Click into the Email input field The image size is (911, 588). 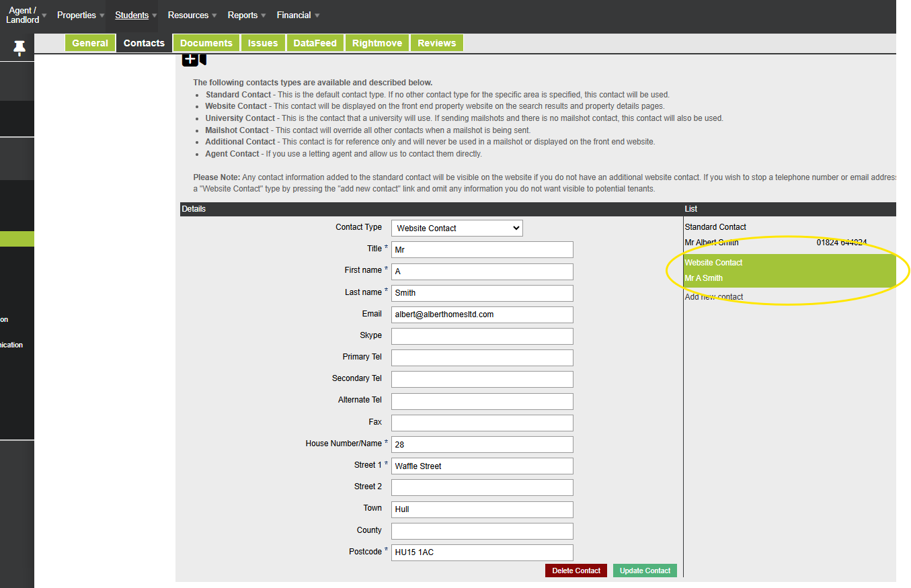coord(482,314)
